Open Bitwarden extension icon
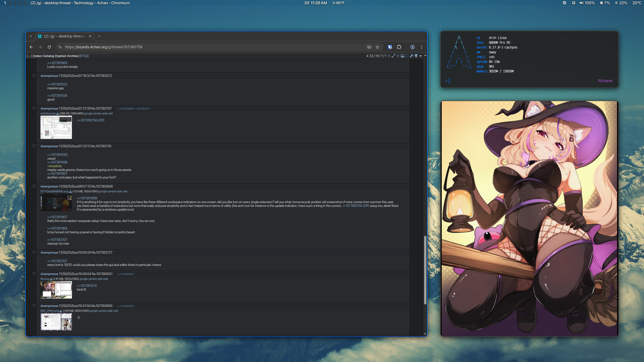The height and width of the screenshot is (362, 644). [390, 47]
